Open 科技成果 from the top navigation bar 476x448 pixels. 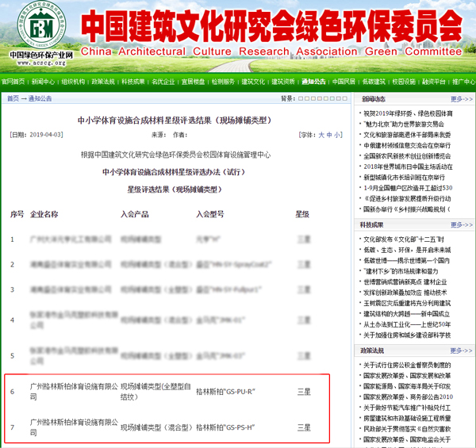(x=133, y=82)
